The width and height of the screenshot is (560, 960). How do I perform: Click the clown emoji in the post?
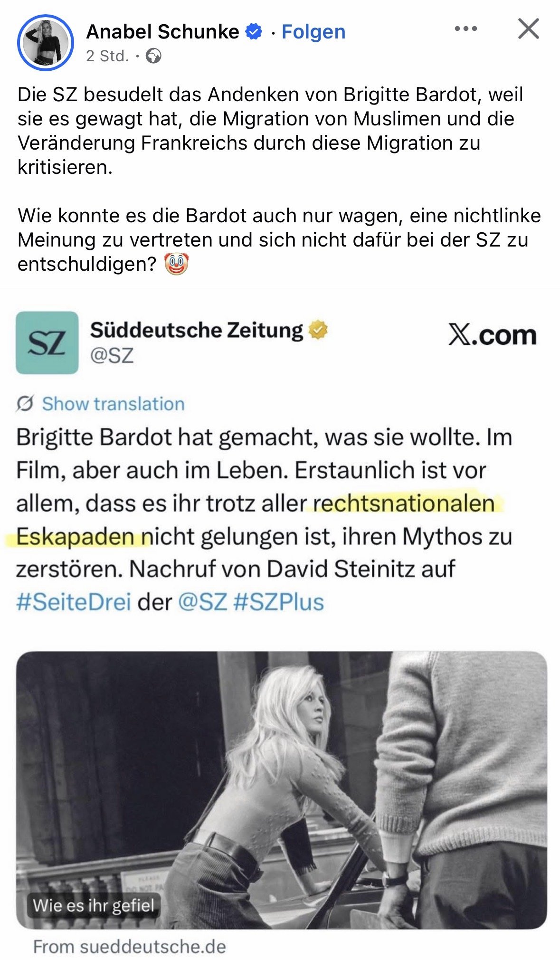click(176, 264)
